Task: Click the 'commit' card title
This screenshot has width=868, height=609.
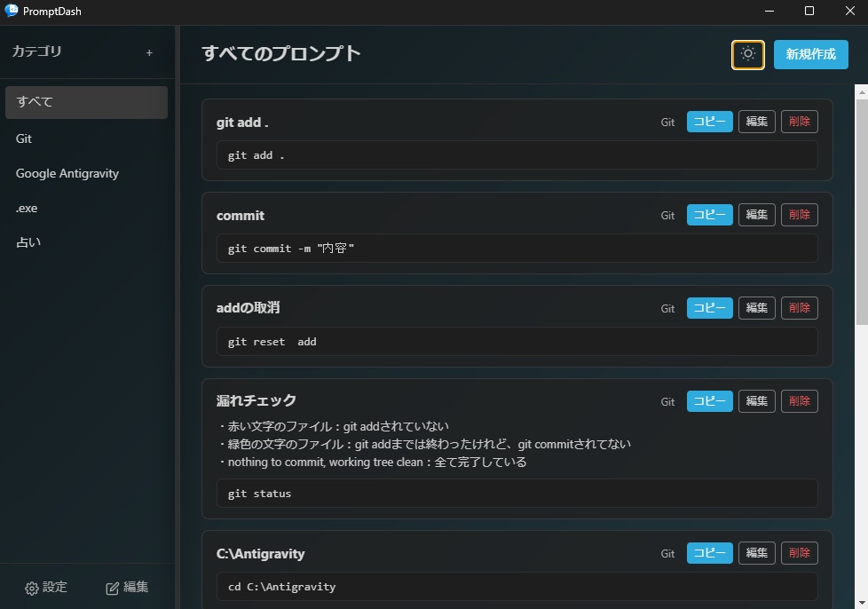Action: pyautogui.click(x=241, y=216)
